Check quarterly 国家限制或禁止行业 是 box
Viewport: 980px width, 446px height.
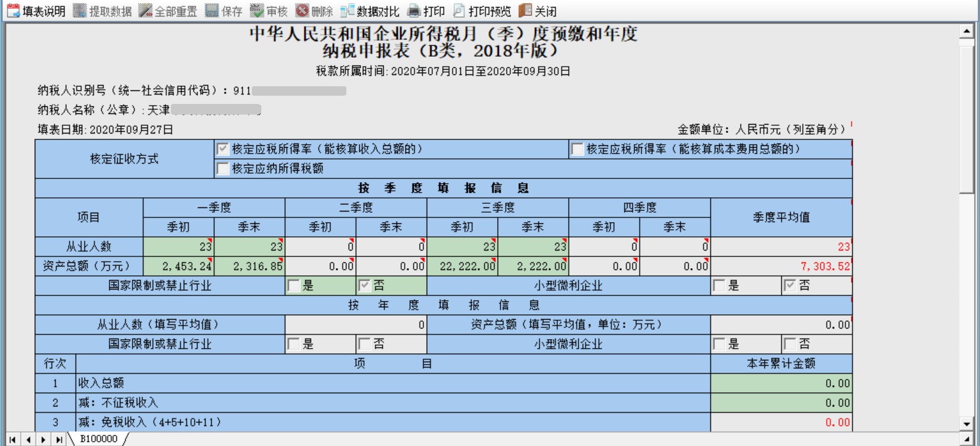pos(294,286)
